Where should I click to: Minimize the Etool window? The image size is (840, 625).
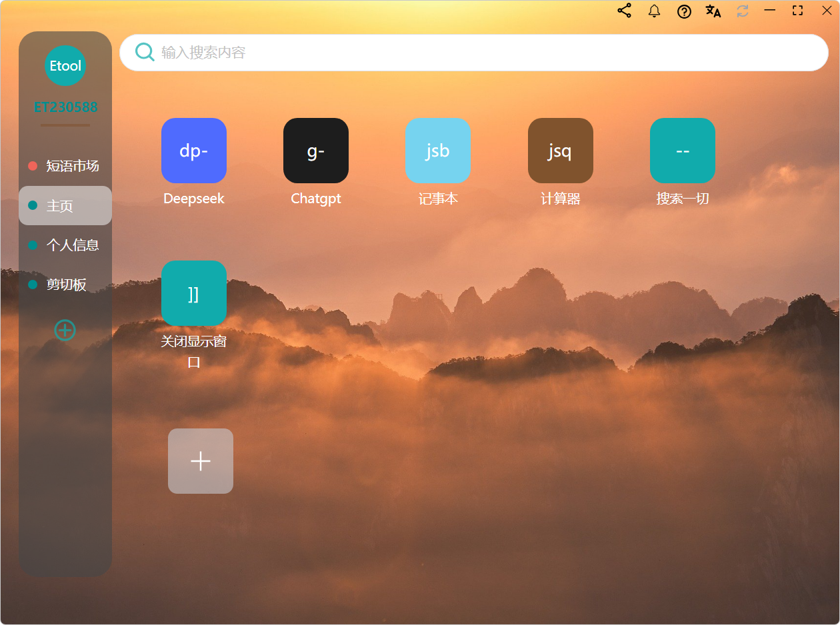(x=770, y=11)
